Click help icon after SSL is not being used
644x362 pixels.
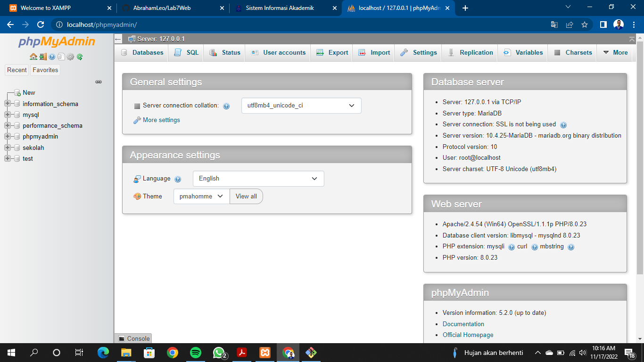(x=563, y=125)
